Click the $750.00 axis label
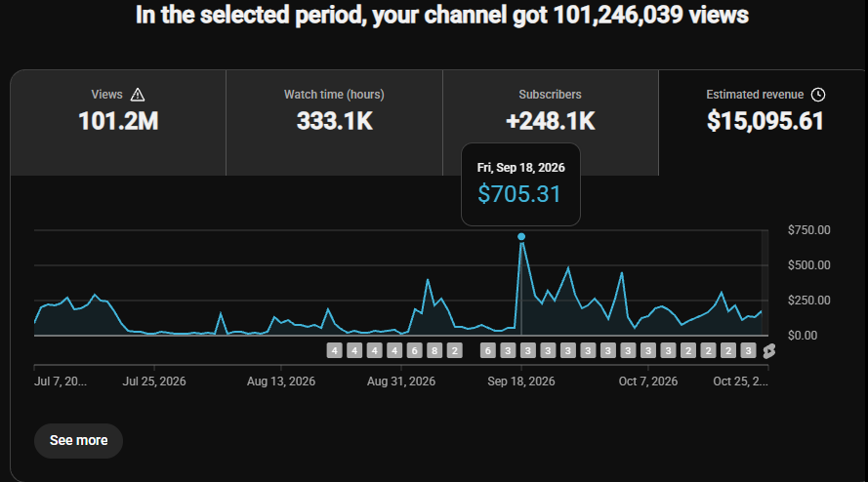The height and width of the screenshot is (482, 868). (808, 230)
